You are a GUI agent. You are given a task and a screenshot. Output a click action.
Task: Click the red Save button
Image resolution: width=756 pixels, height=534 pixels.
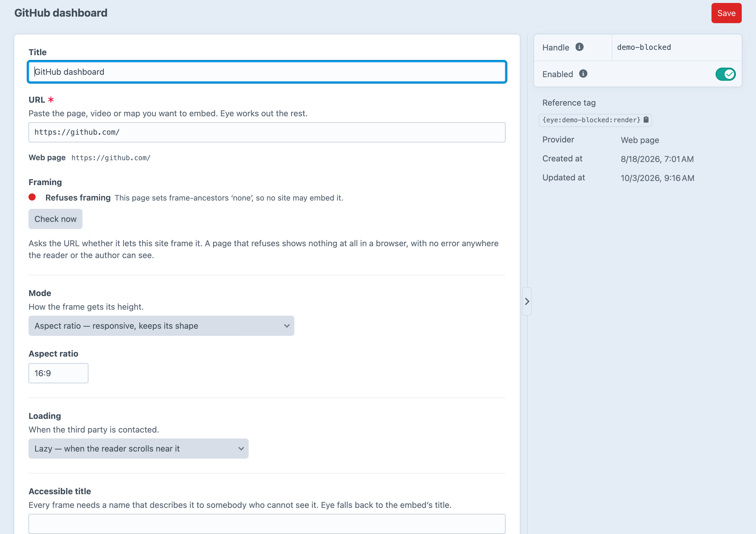726,13
